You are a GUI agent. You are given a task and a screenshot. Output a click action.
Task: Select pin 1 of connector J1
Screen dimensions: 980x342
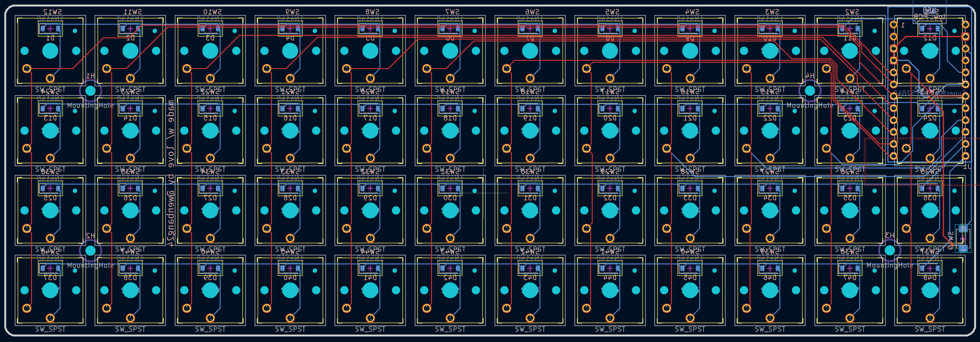click(x=894, y=25)
